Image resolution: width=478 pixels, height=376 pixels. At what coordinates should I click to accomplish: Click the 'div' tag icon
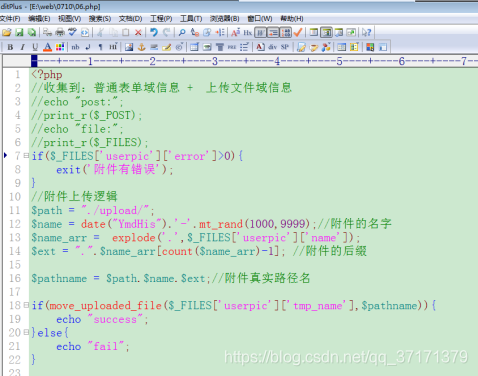click(x=273, y=47)
